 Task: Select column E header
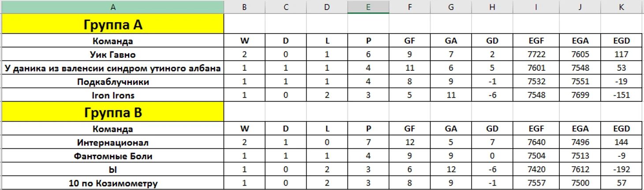[x=368, y=7]
